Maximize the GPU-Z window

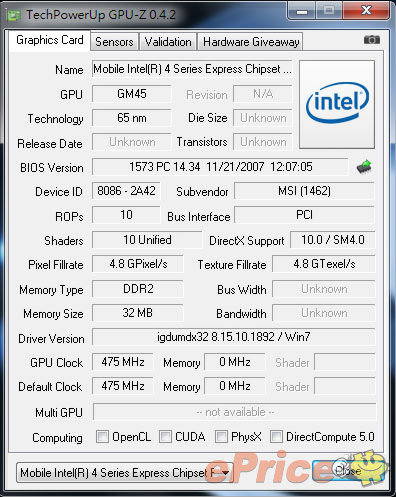(329, 11)
